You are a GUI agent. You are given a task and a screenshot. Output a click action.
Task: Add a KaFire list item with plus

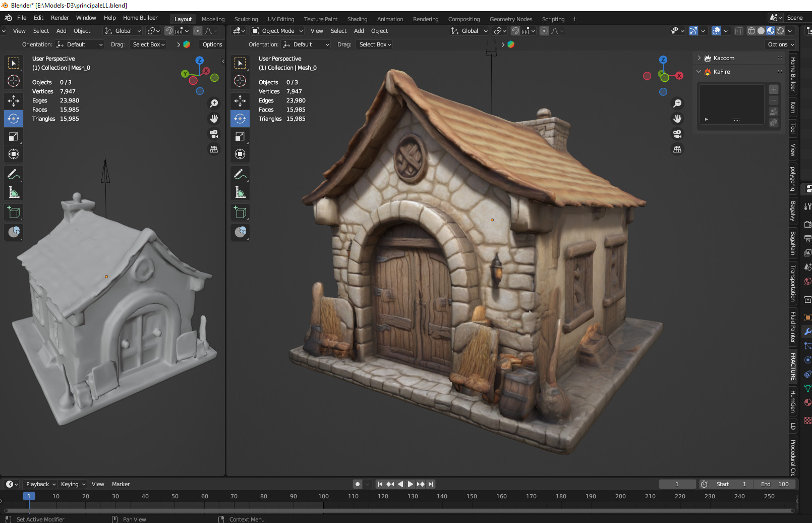[x=774, y=89]
